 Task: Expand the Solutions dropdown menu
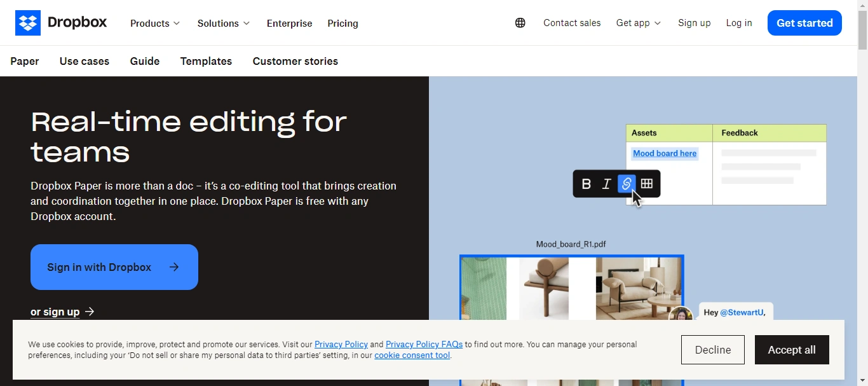pos(224,23)
